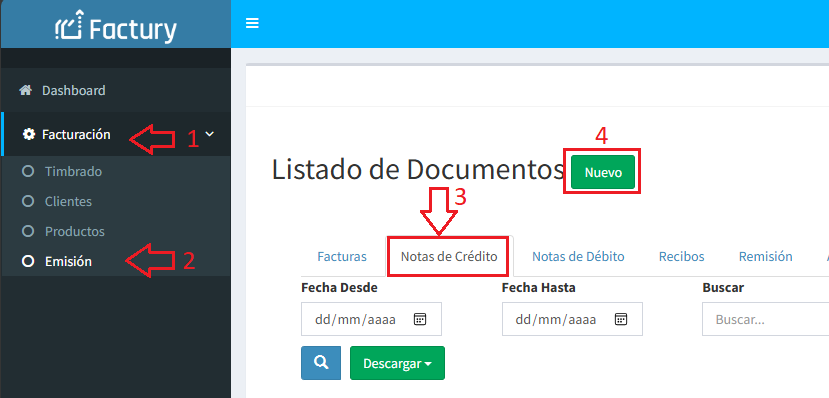Collapse the Facturación menu chevron
Viewport: 829px width, 398px height.
tap(209, 134)
